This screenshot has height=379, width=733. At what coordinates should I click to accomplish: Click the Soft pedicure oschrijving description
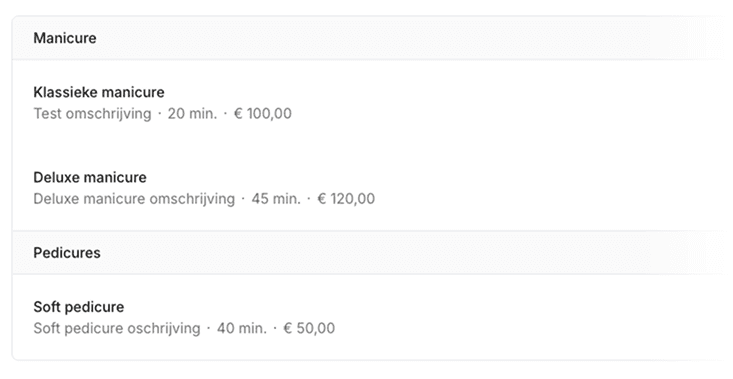click(x=117, y=328)
